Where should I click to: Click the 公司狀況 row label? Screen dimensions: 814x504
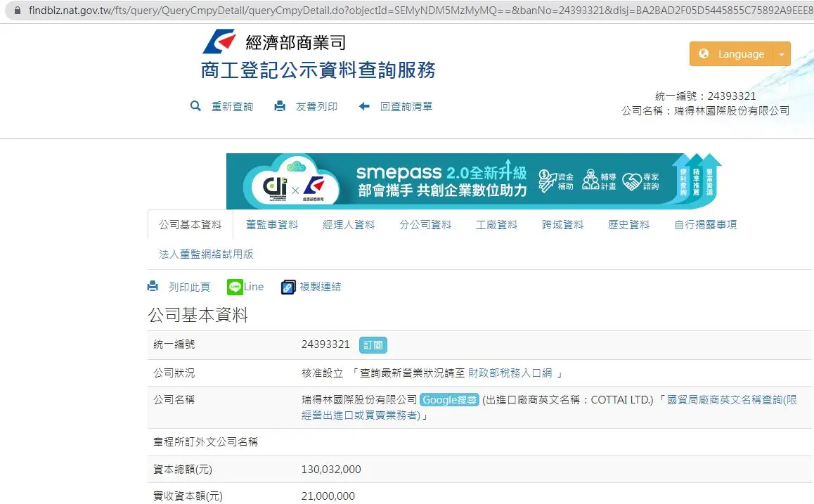coord(174,373)
